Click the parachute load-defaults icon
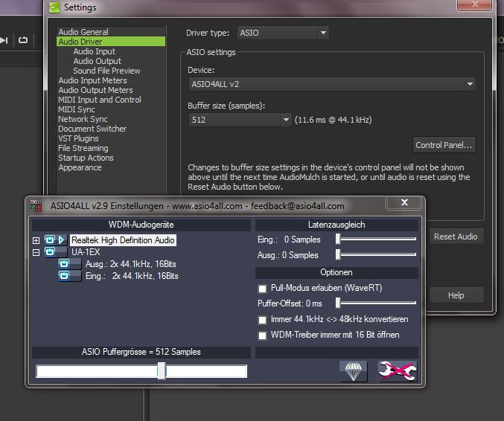 354,371
